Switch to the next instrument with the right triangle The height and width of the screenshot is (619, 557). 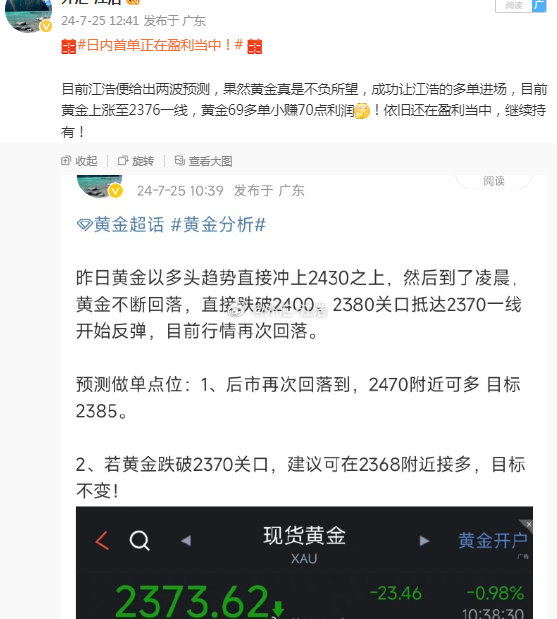[424, 540]
